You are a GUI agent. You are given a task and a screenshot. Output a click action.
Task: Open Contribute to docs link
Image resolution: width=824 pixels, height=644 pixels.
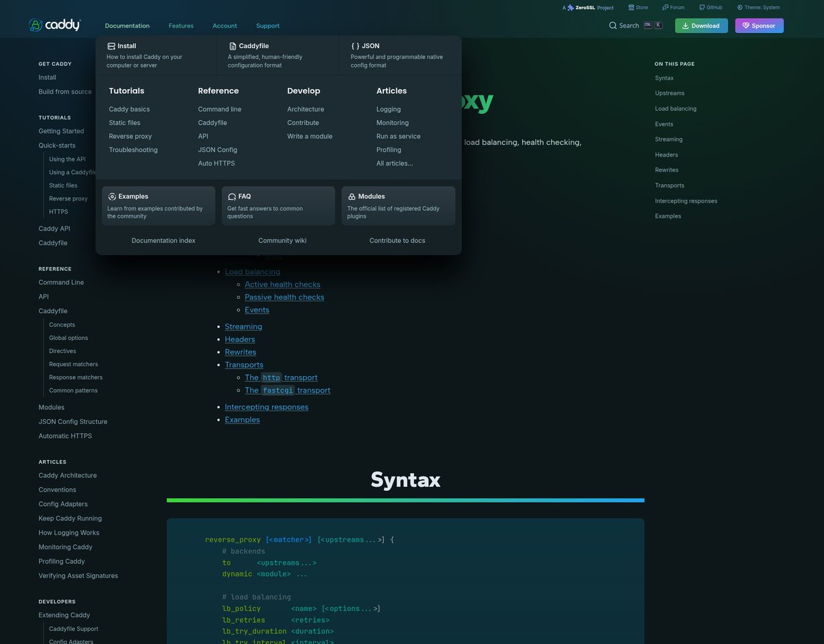[398, 240]
